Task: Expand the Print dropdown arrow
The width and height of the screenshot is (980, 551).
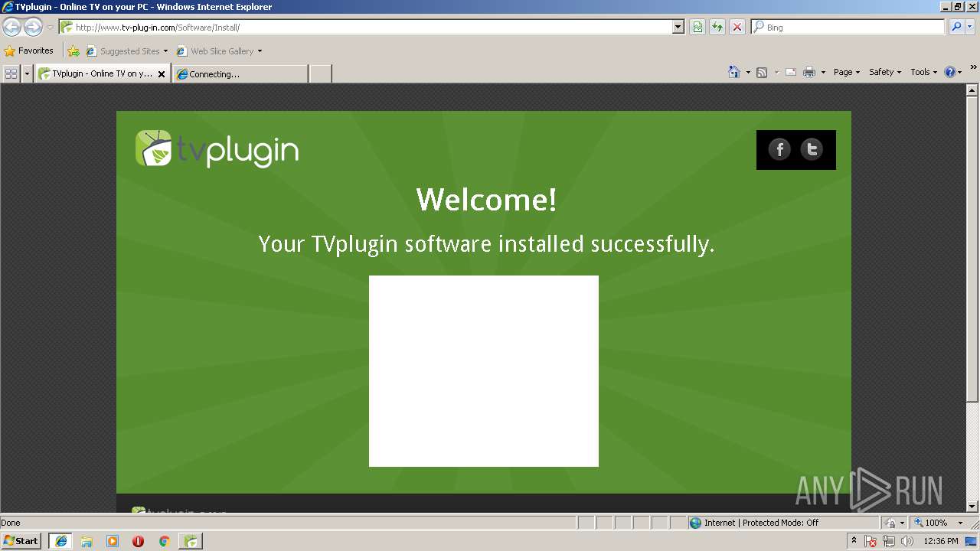Action: tap(823, 72)
